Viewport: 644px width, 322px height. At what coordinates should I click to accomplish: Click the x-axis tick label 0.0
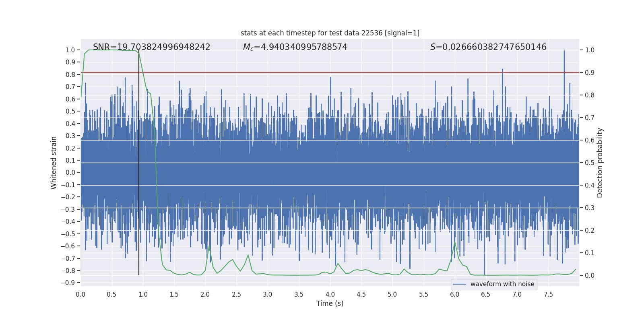pyautogui.click(x=80, y=294)
